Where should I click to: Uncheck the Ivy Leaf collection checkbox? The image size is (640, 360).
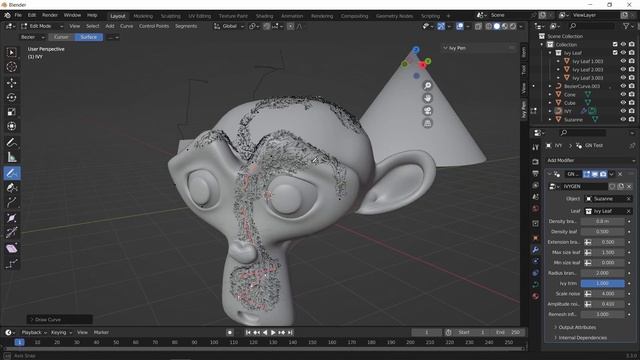(615, 53)
